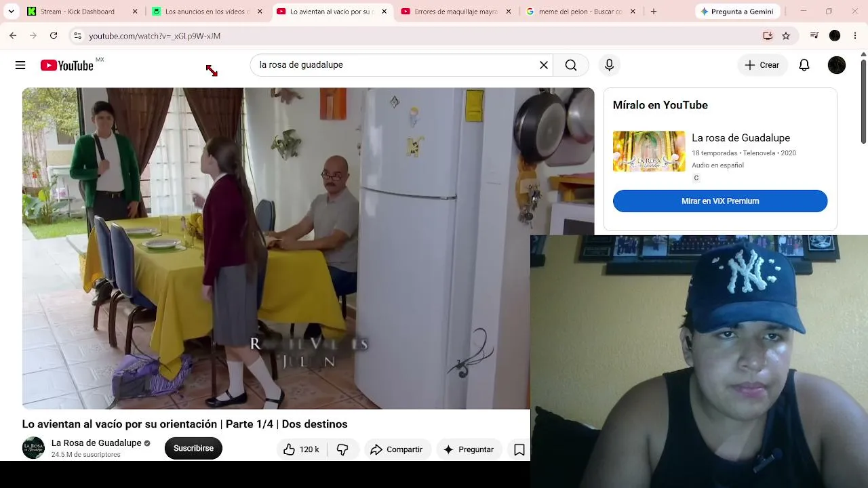Viewport: 868px width, 488px height.
Task: Save the video with bookmark icon
Action: (x=519, y=449)
